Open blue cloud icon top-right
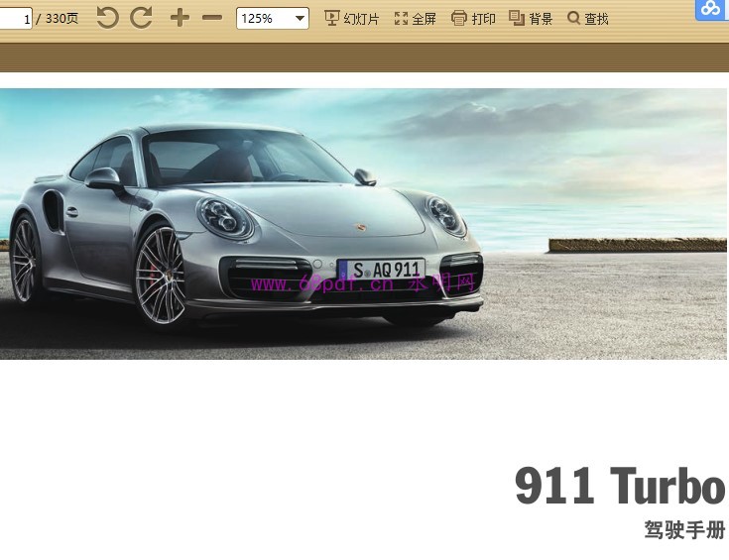Screen dimensions: 729x560 (x=711, y=9)
